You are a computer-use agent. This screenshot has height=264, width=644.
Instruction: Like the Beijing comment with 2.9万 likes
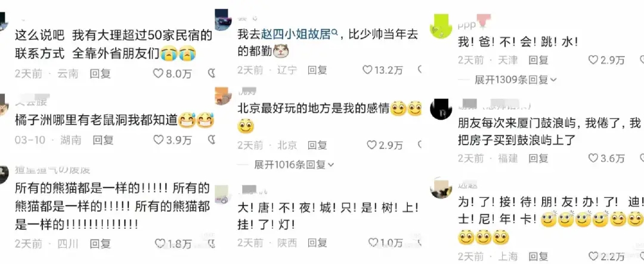click(x=371, y=145)
